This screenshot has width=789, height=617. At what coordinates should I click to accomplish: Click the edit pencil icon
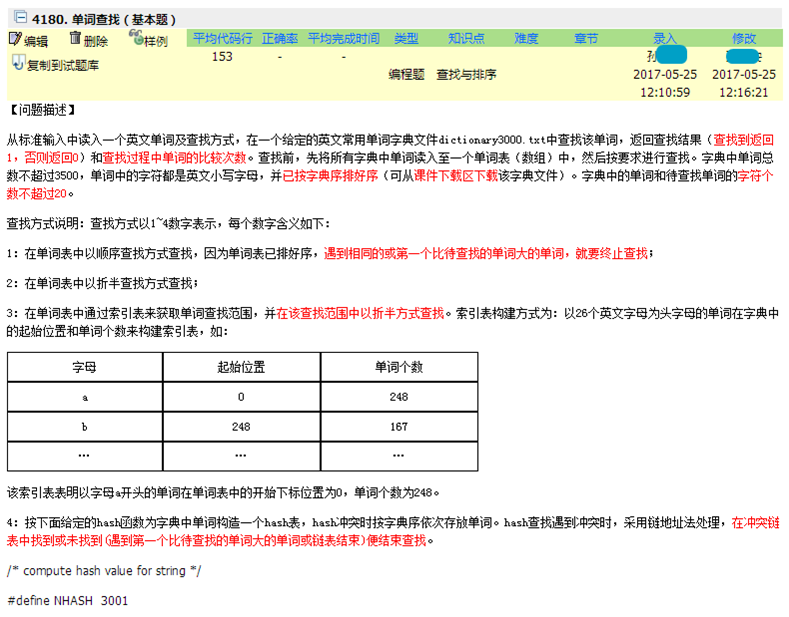(x=16, y=39)
